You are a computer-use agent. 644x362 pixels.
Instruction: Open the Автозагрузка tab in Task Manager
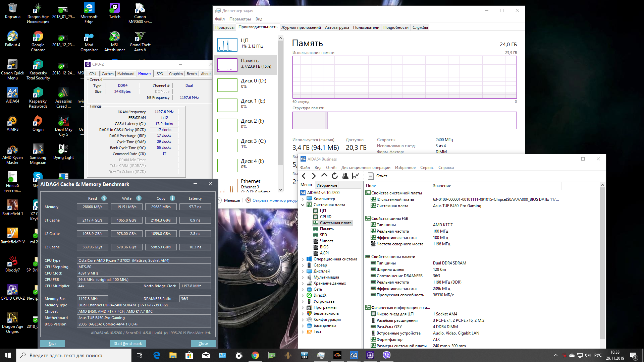[x=337, y=27]
